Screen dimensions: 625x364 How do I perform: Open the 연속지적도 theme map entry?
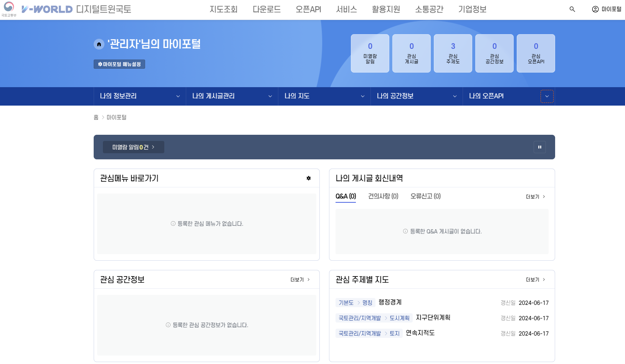[x=420, y=333]
